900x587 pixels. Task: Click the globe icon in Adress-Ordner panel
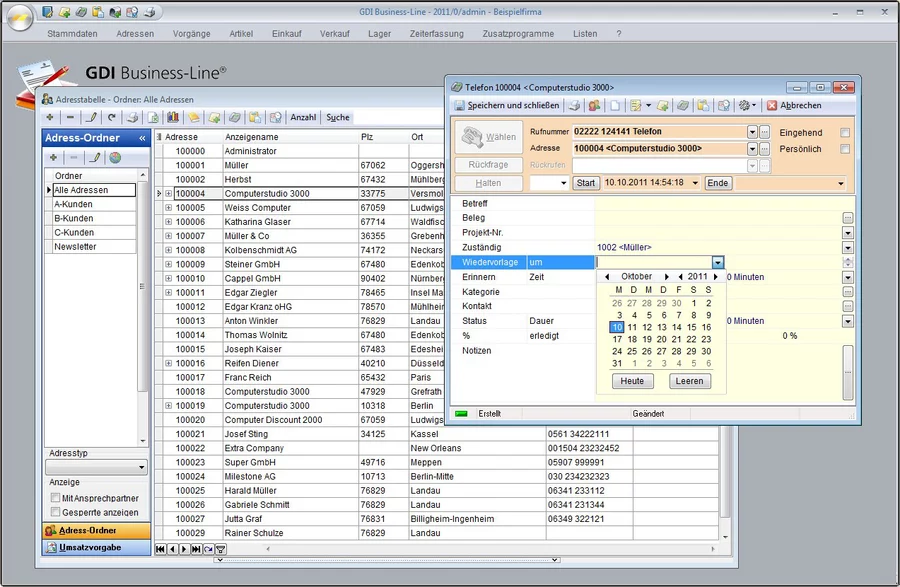coord(115,157)
